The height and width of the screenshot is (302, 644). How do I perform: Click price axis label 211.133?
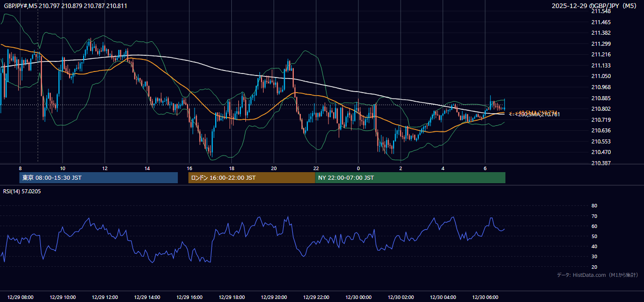coord(601,65)
